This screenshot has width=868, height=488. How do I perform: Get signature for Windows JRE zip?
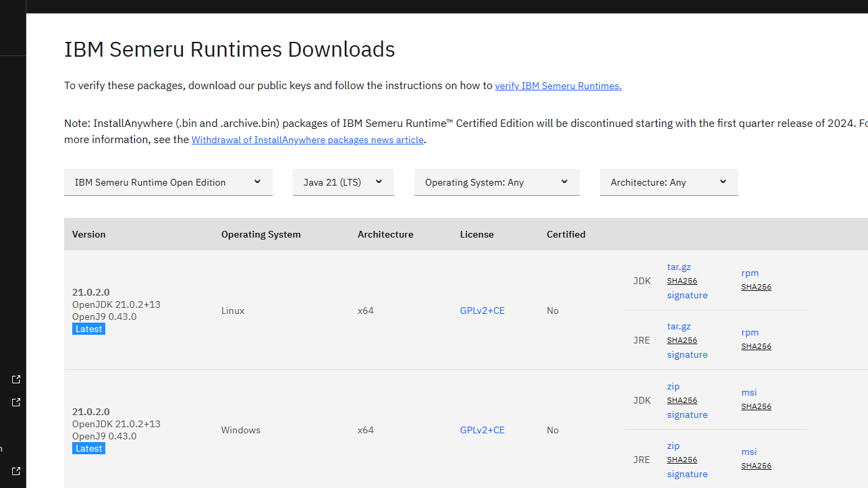687,474
